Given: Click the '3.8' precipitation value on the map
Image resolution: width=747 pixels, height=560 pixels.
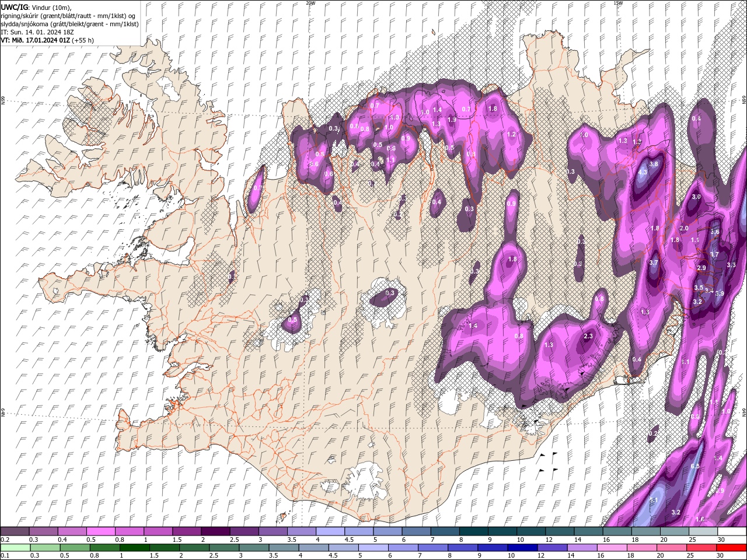Looking at the screenshot, I should coord(654,164).
